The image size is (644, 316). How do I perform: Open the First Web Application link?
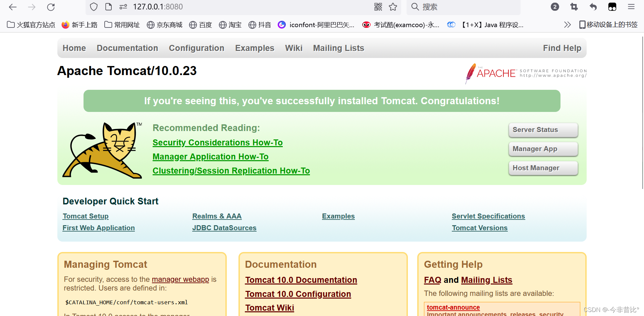[x=99, y=228]
